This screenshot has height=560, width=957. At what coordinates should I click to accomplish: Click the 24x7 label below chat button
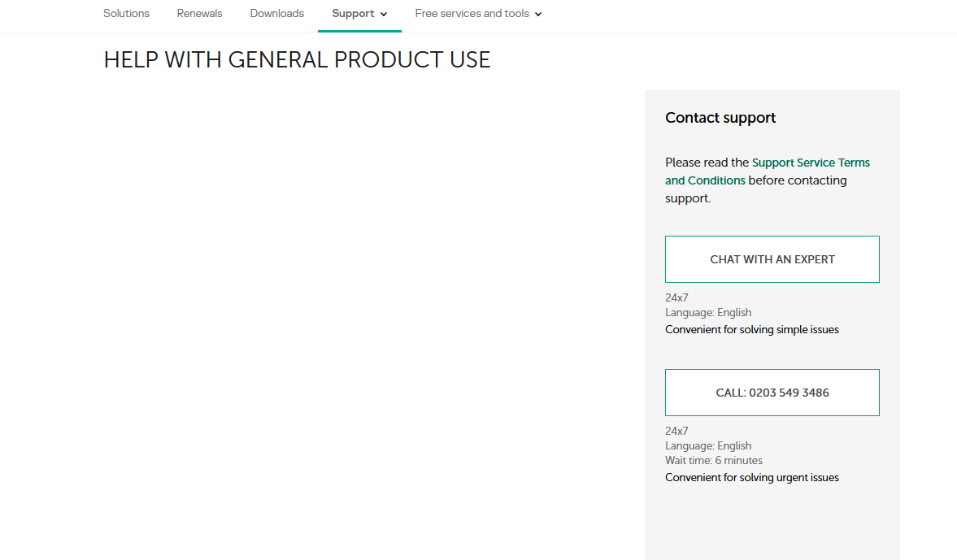(676, 298)
